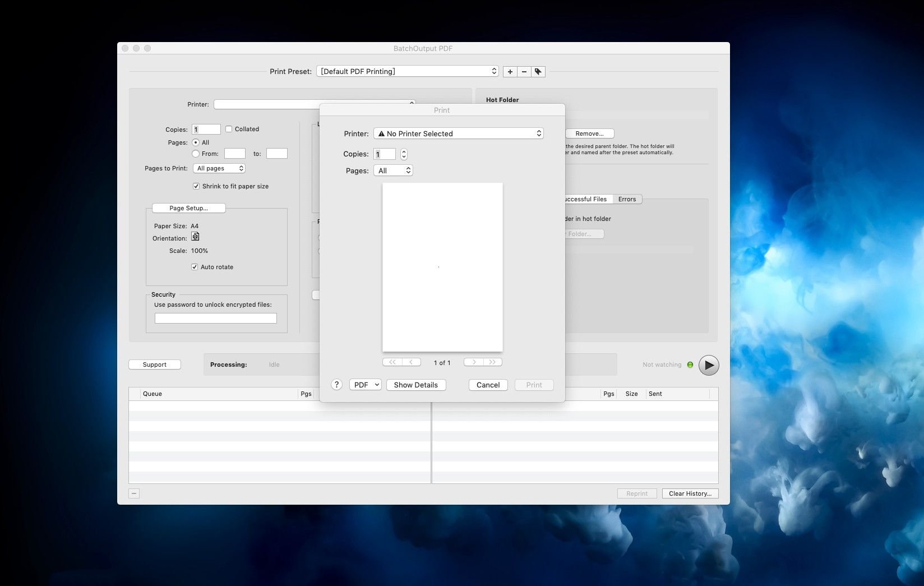This screenshot has width=924, height=586.
Task: Click the portrait orientation icon
Action: (195, 237)
